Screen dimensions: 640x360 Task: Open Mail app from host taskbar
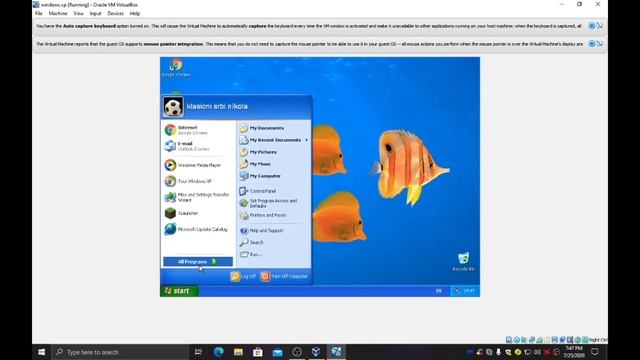pyautogui.click(x=278, y=352)
